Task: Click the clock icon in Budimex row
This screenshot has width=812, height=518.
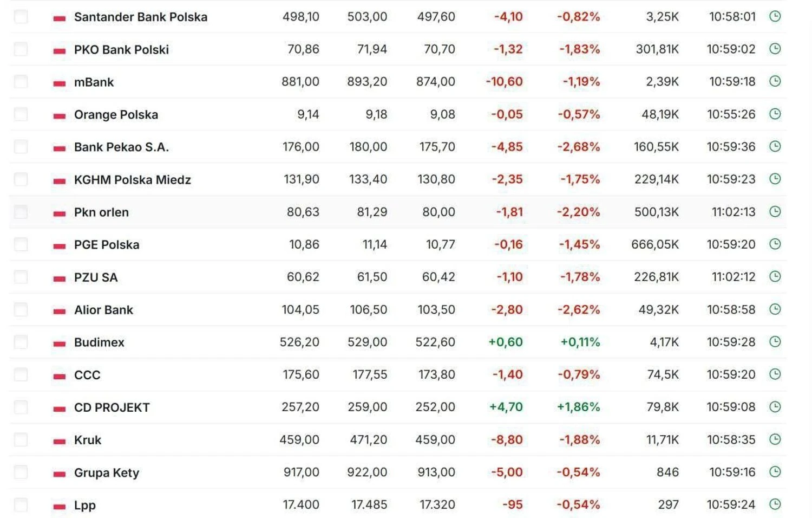Action: click(x=775, y=341)
